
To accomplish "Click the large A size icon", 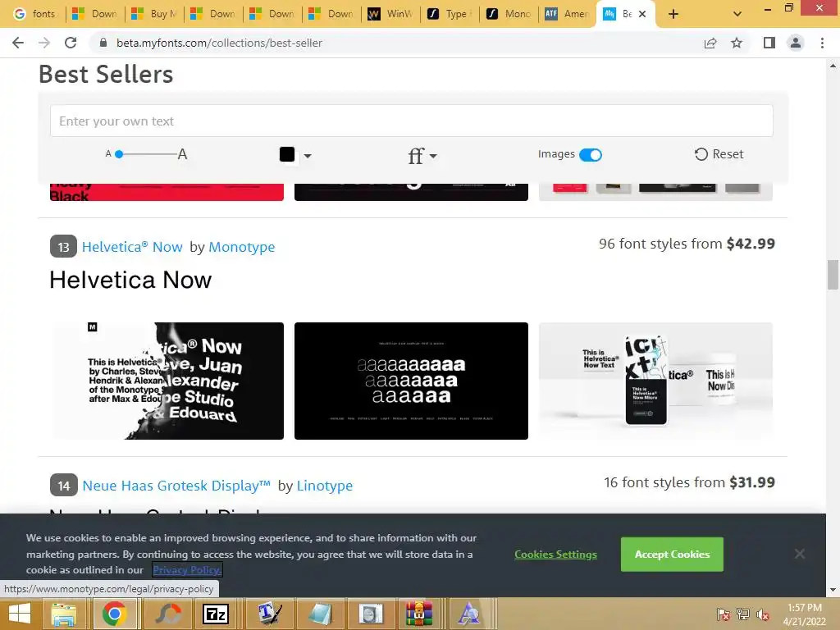I will 182,154.
